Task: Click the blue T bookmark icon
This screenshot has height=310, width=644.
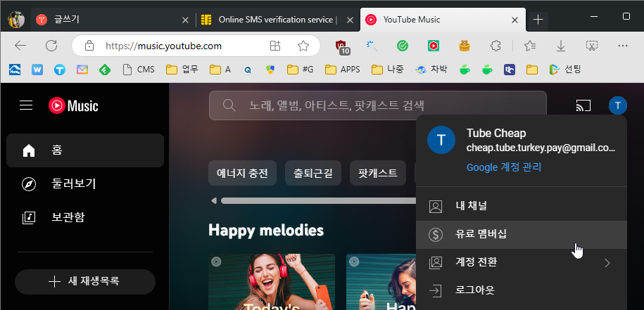Action: point(60,70)
